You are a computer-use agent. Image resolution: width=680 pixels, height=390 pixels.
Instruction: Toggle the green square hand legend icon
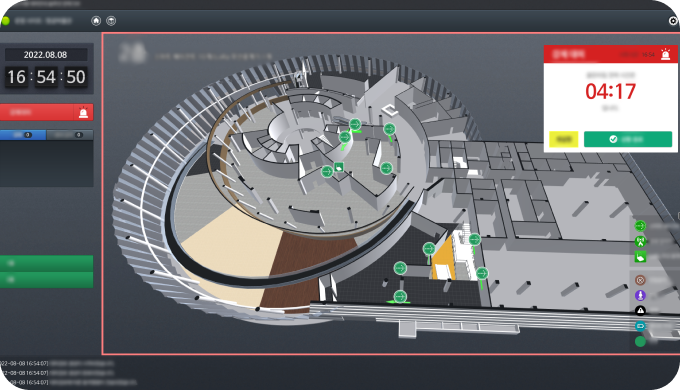[640, 257]
